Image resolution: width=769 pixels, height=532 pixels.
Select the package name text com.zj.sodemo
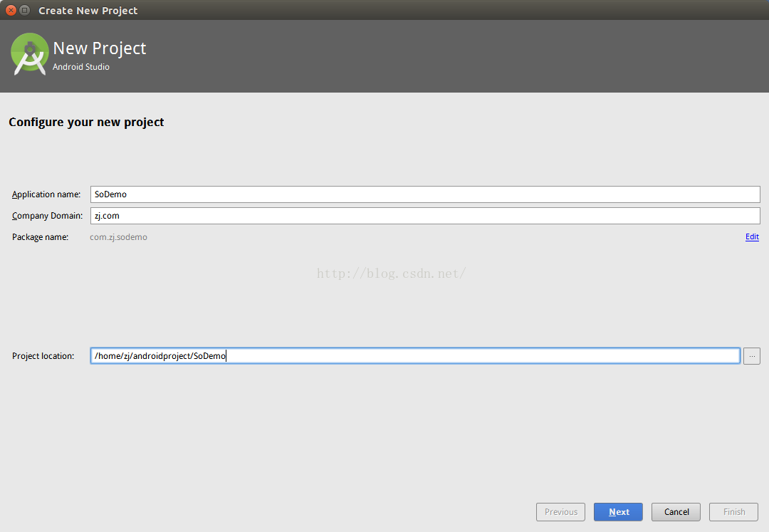tap(118, 237)
